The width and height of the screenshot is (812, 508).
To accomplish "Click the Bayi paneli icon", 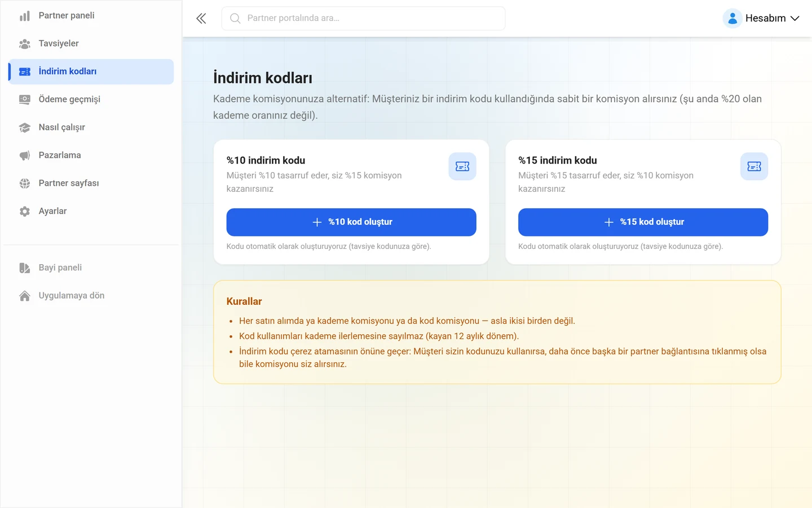I will coord(25,268).
